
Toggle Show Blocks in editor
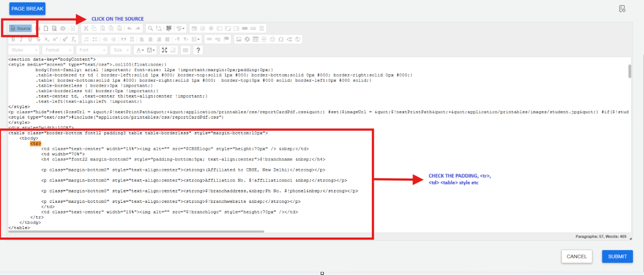click(173, 50)
